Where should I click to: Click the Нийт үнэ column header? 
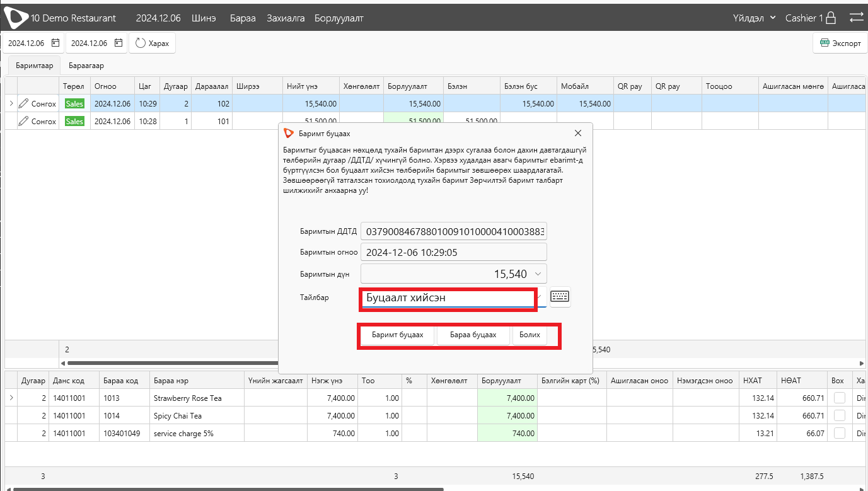(x=311, y=86)
